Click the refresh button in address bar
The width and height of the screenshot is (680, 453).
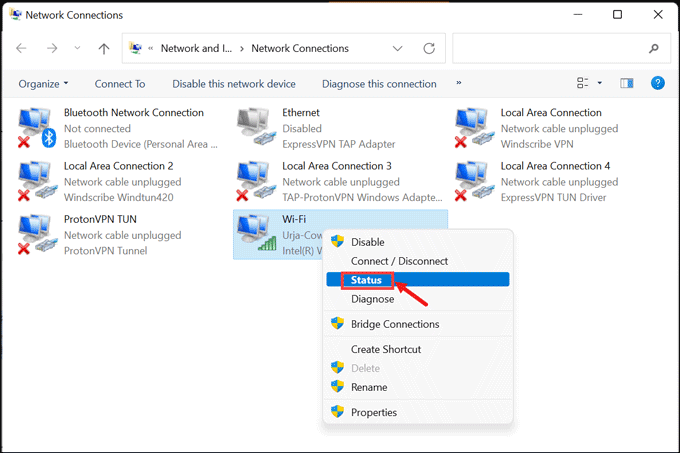point(429,48)
